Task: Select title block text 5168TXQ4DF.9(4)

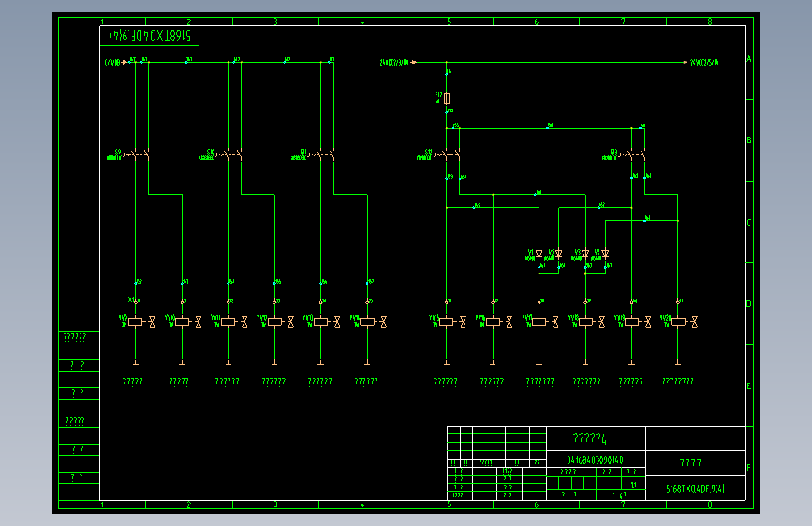Action: coord(696,489)
